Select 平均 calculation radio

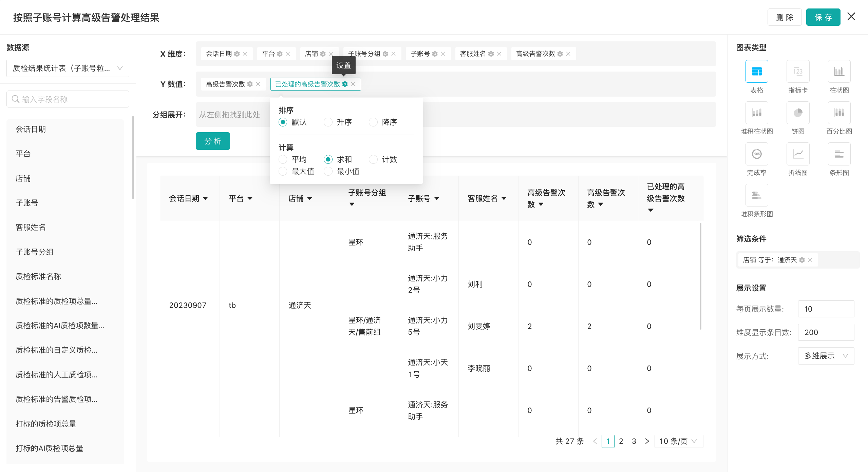pyautogui.click(x=283, y=159)
